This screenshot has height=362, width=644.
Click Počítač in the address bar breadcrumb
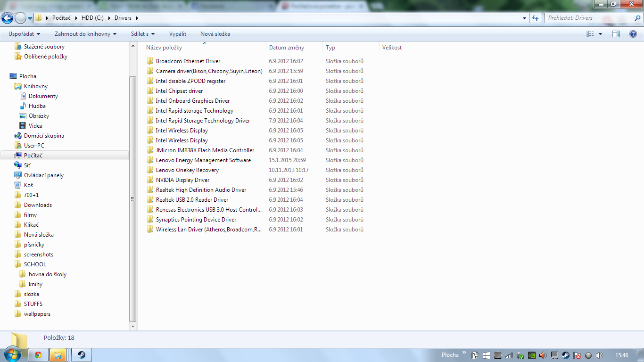pos(61,18)
